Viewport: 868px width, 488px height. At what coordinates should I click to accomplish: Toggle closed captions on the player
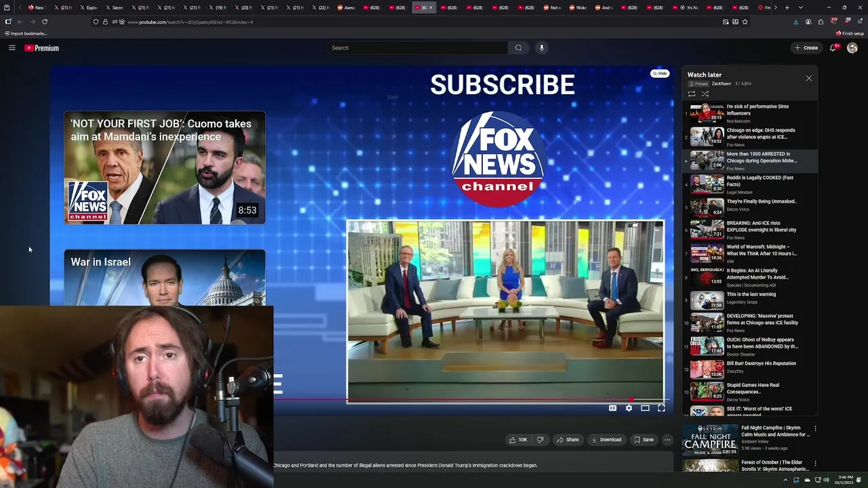612,408
